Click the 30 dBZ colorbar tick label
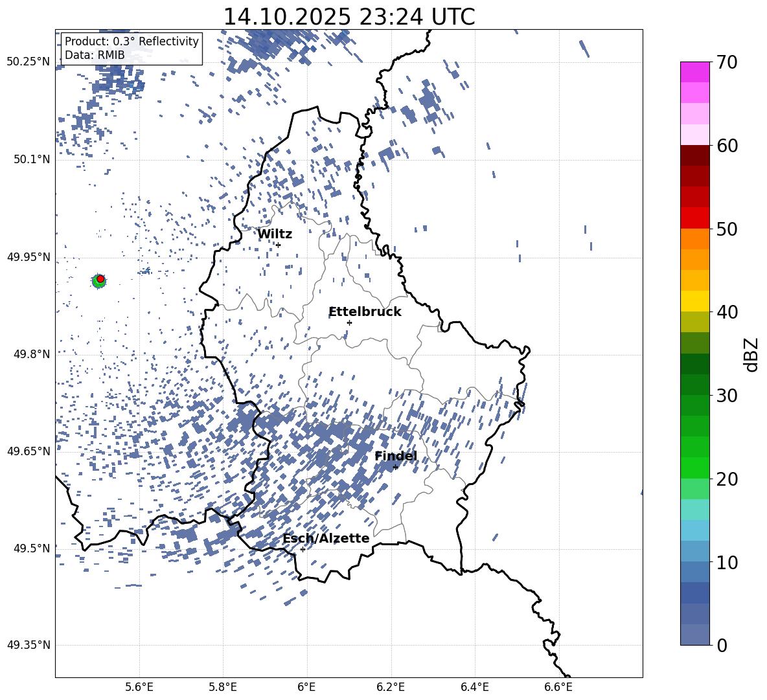This screenshot has width=767, height=700. coord(727,396)
